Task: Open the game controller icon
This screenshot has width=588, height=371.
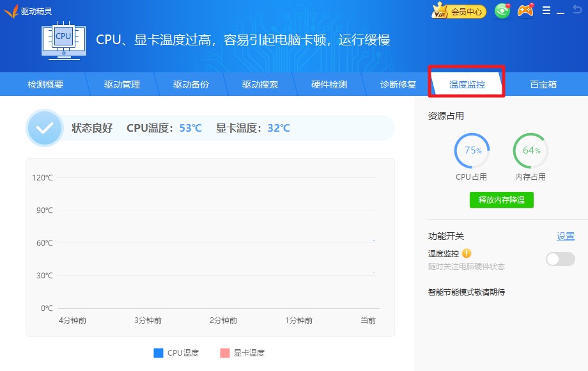Action: point(525,10)
